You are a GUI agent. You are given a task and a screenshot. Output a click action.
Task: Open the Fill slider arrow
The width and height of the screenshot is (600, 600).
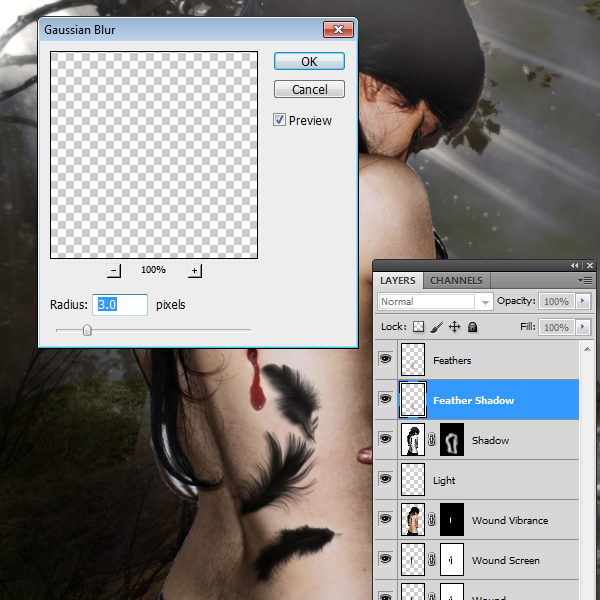[583, 327]
